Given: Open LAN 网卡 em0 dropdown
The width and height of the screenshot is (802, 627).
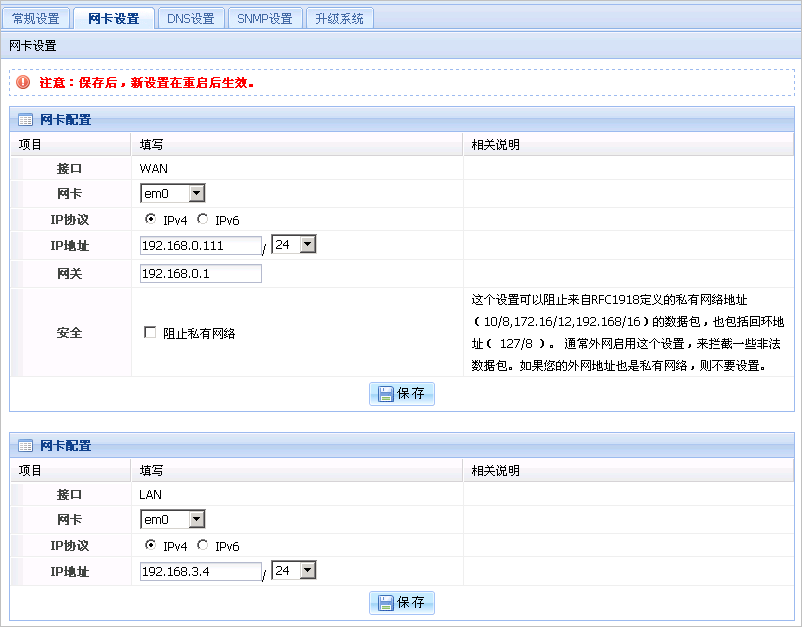Looking at the screenshot, I should tap(173, 520).
